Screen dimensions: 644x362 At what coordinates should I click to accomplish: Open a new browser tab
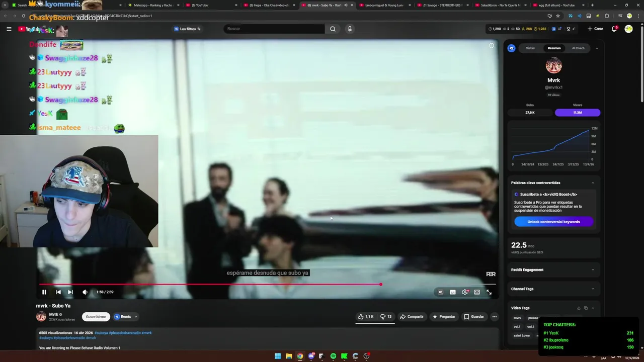[x=592, y=5]
